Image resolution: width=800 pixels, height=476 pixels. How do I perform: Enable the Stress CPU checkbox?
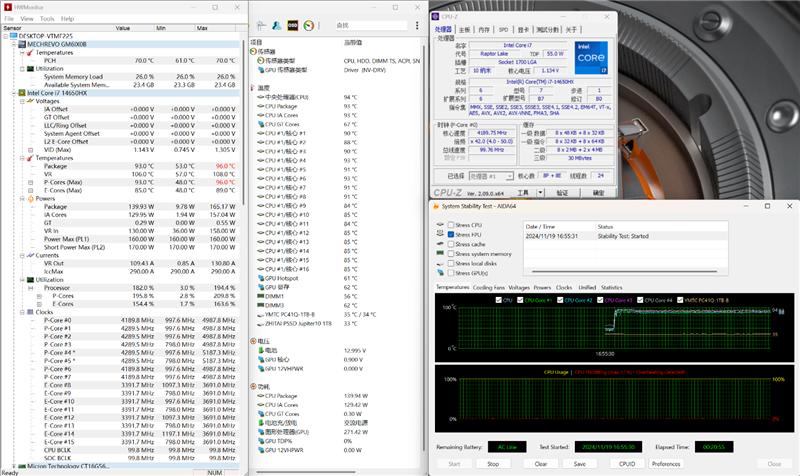click(x=451, y=225)
